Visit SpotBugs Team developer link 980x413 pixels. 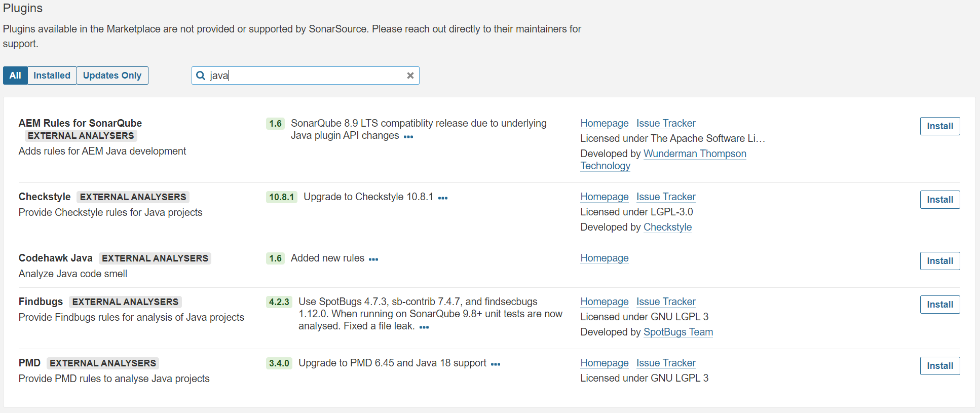tap(678, 332)
